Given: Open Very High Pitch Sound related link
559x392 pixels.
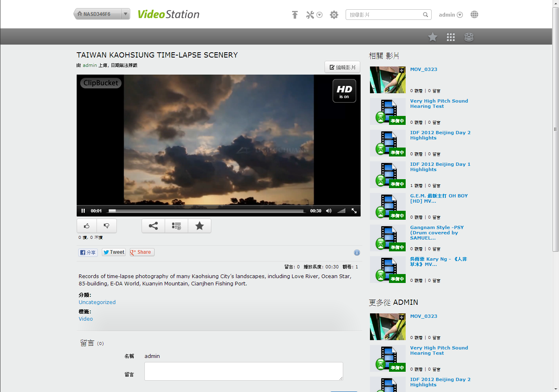Looking at the screenshot, I should (439, 104).
